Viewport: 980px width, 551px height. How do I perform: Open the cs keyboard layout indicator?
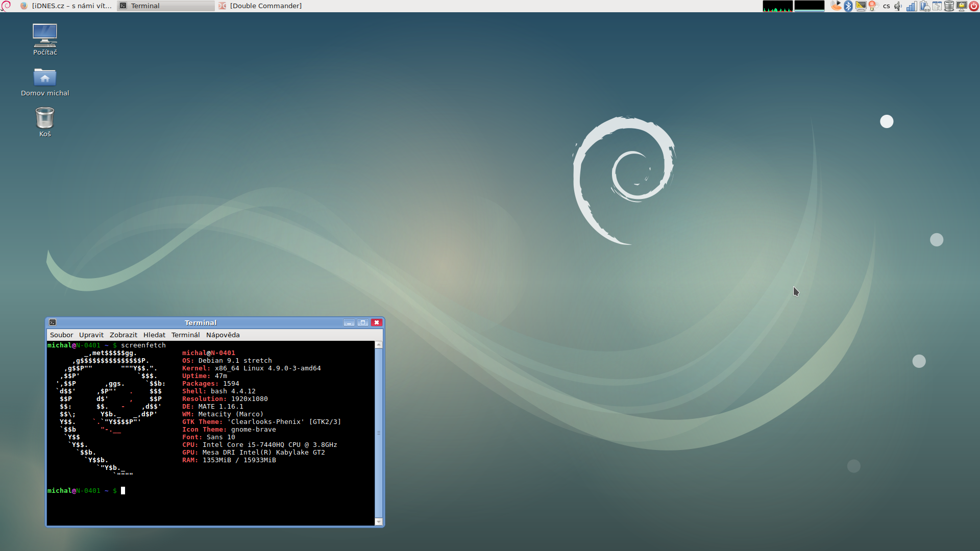tap(886, 6)
